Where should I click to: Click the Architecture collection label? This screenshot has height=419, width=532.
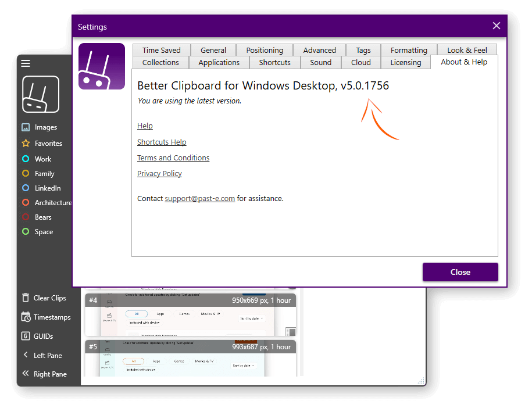53,202
